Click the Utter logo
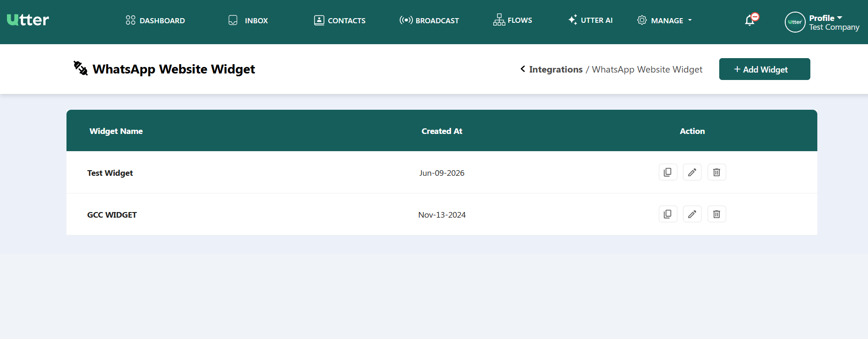The image size is (868, 339). 28,20
